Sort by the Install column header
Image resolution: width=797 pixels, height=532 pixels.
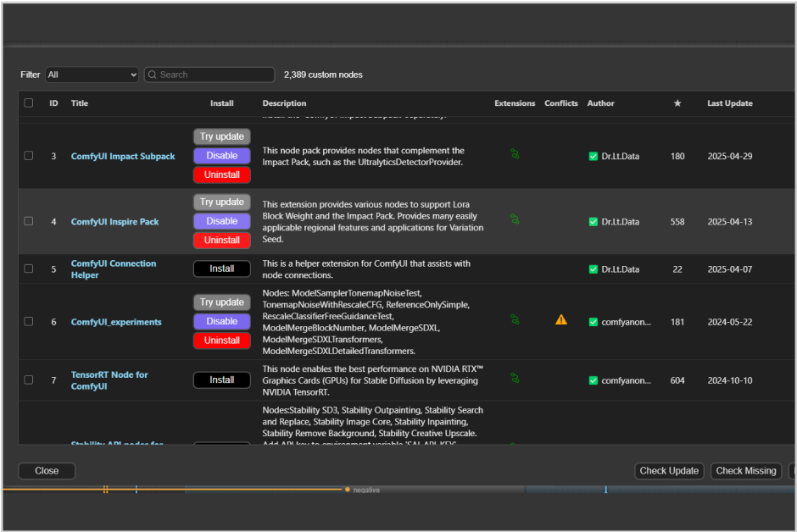click(222, 103)
